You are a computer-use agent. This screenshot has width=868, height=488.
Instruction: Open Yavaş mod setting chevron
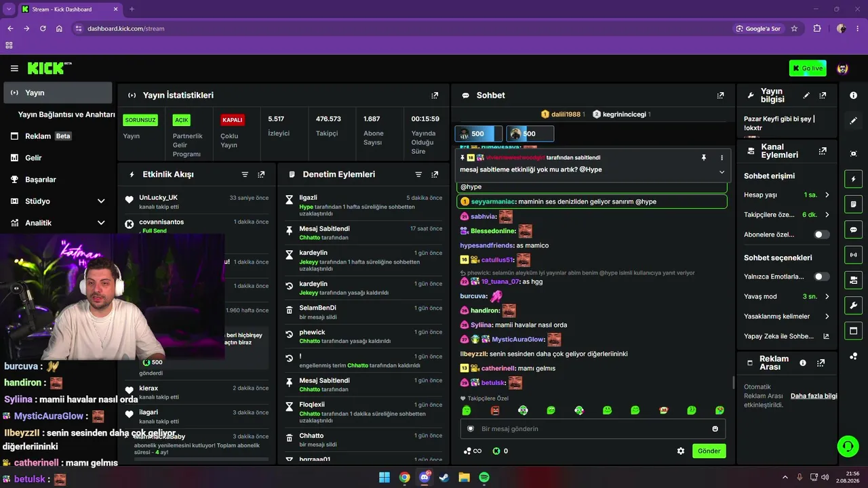tap(827, 297)
